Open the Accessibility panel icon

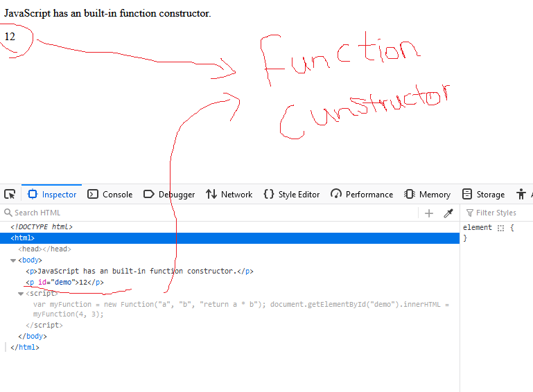521,195
